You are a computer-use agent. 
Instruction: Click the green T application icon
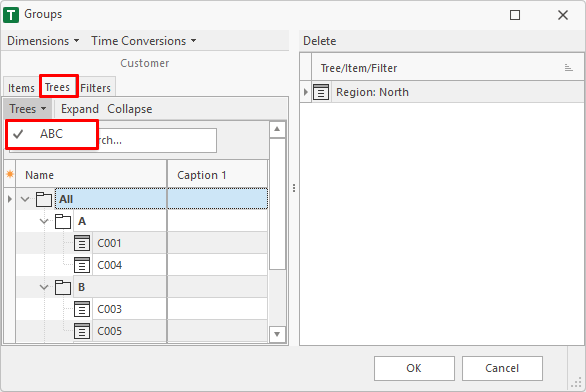(11, 15)
